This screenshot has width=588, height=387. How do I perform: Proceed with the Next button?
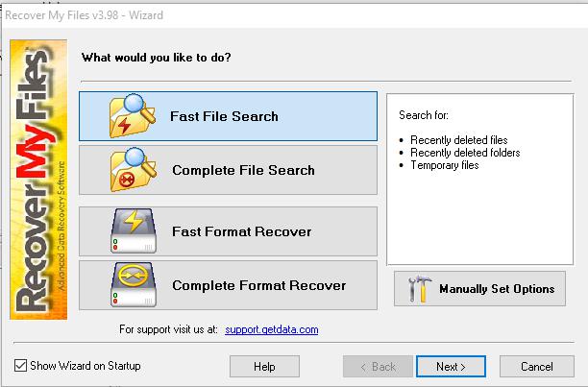[x=450, y=366]
